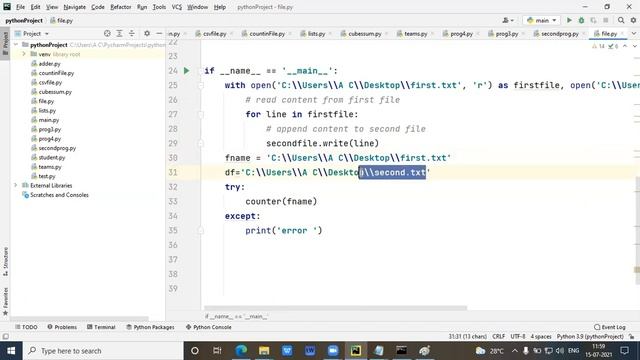Open Python Packages tool window

tap(150, 327)
